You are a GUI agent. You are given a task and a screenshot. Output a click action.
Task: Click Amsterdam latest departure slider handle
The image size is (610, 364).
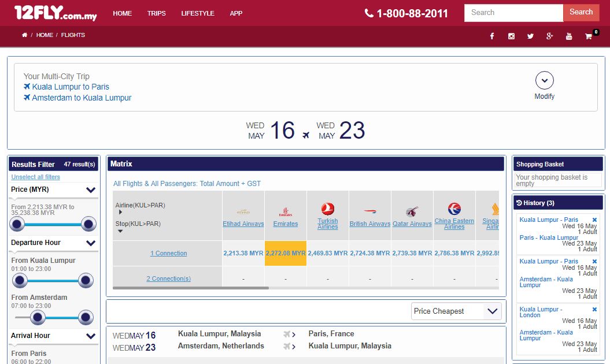coord(85,318)
